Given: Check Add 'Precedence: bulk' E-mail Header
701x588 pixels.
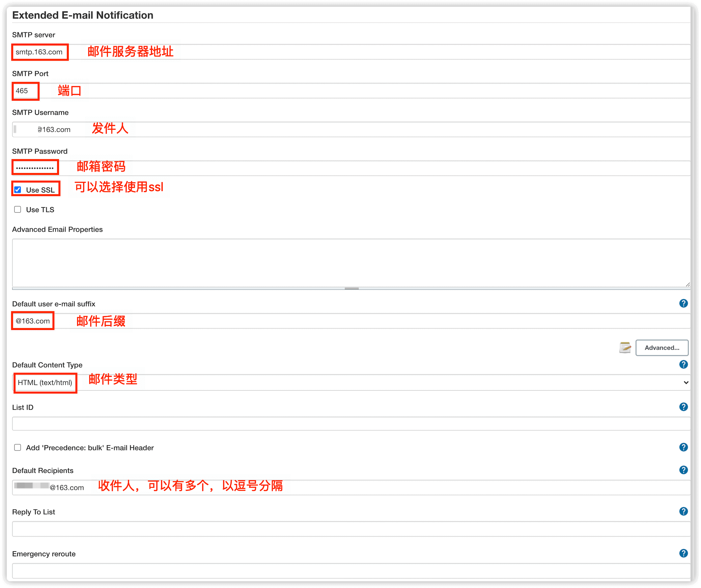Looking at the screenshot, I should (x=18, y=447).
